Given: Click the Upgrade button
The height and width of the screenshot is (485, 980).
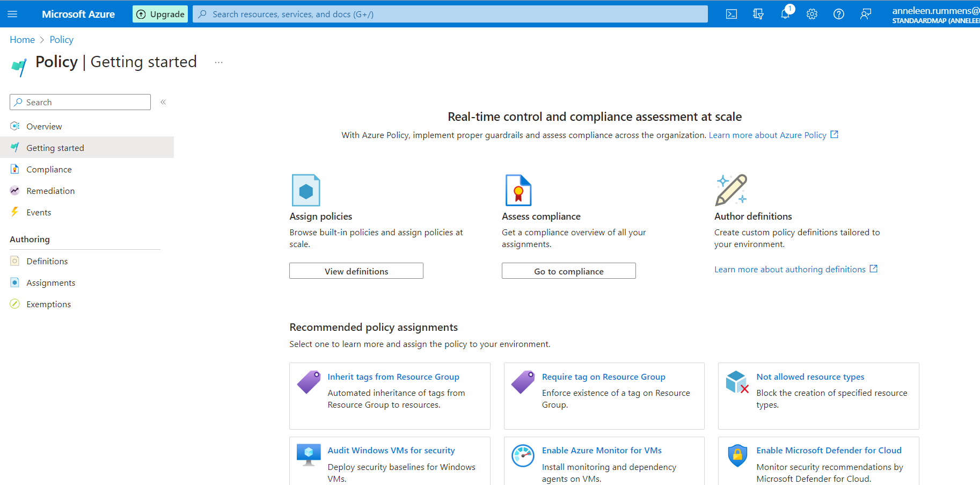Looking at the screenshot, I should point(160,14).
